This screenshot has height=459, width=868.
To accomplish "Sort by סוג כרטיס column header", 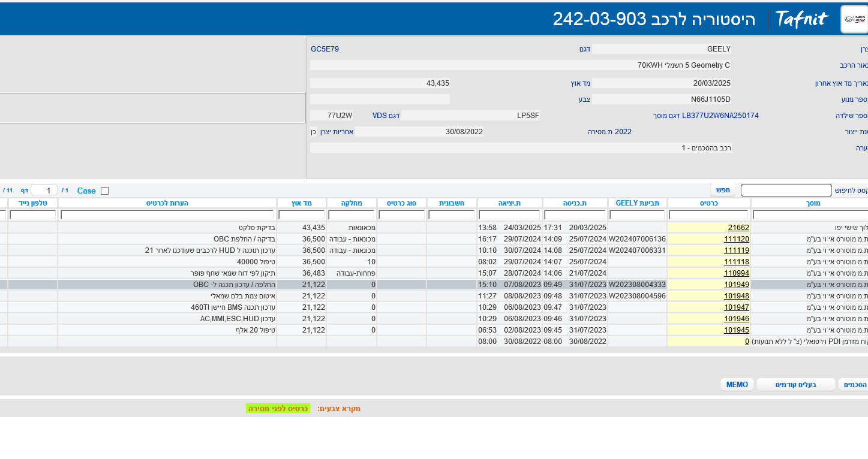I will tap(402, 203).
